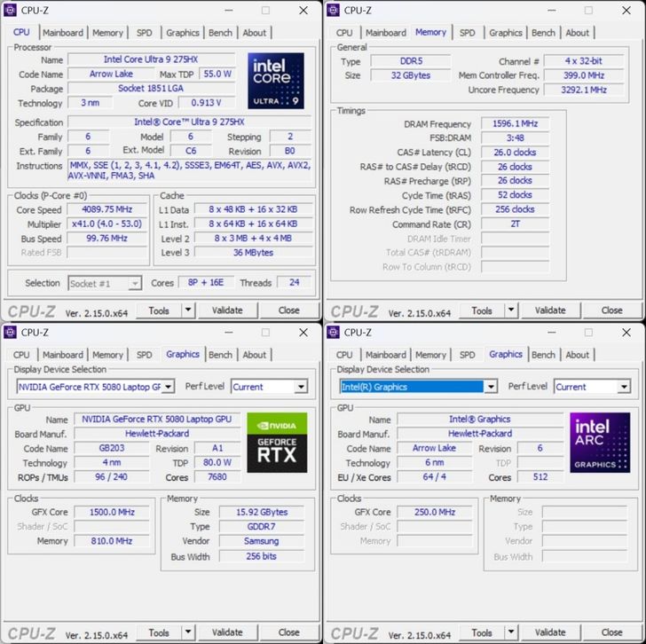Click Close button in NVIDIA graphics window

click(x=288, y=632)
